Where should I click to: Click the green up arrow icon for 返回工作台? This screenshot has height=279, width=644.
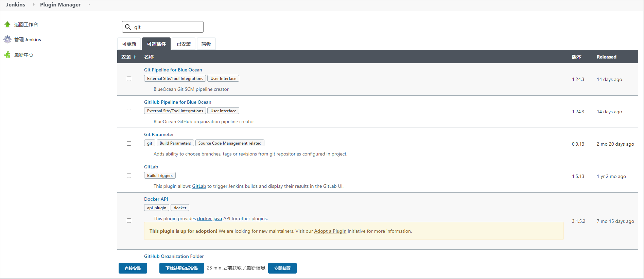click(x=7, y=24)
